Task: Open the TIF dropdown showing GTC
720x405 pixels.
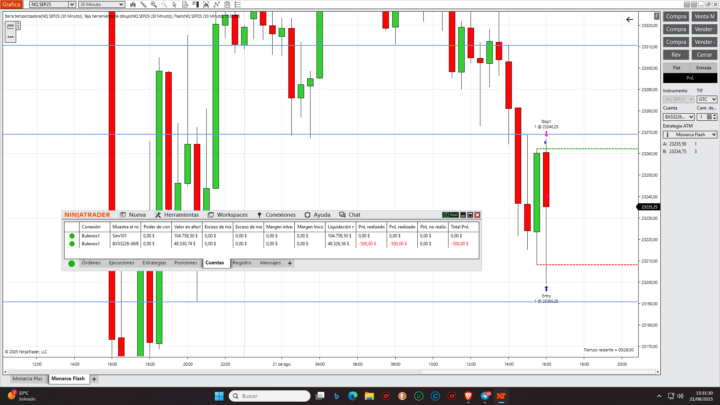Action: tap(707, 99)
